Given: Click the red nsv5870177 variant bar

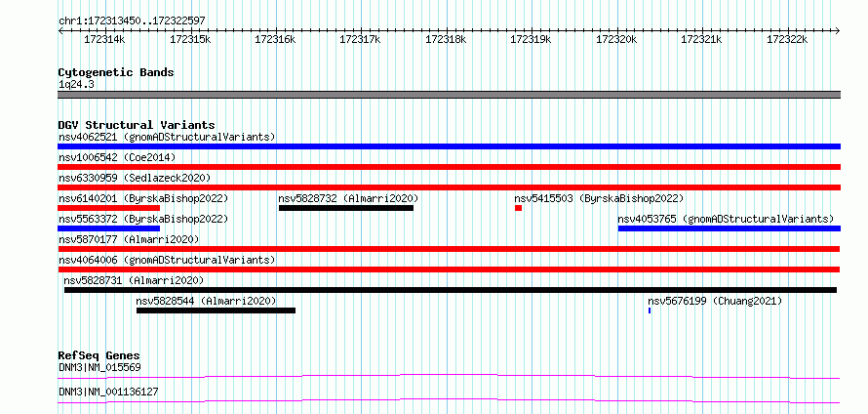Looking at the screenshot, I should coord(449,249).
